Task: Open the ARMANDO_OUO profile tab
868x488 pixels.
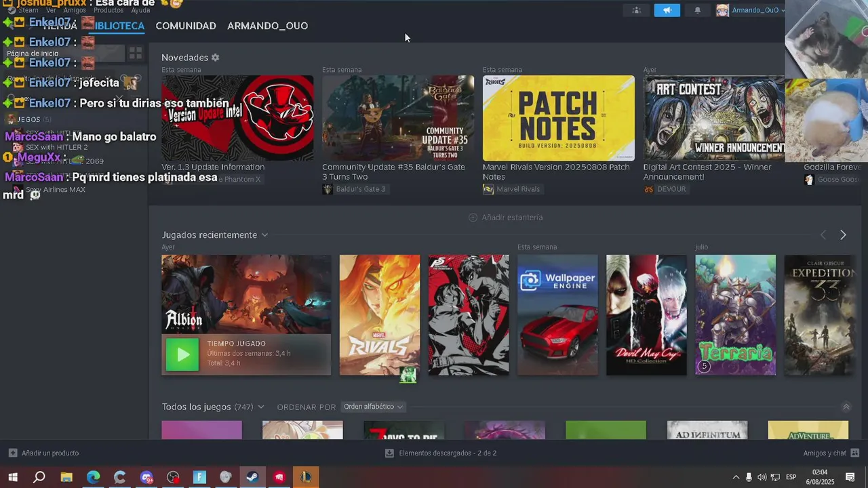Action: tap(267, 26)
